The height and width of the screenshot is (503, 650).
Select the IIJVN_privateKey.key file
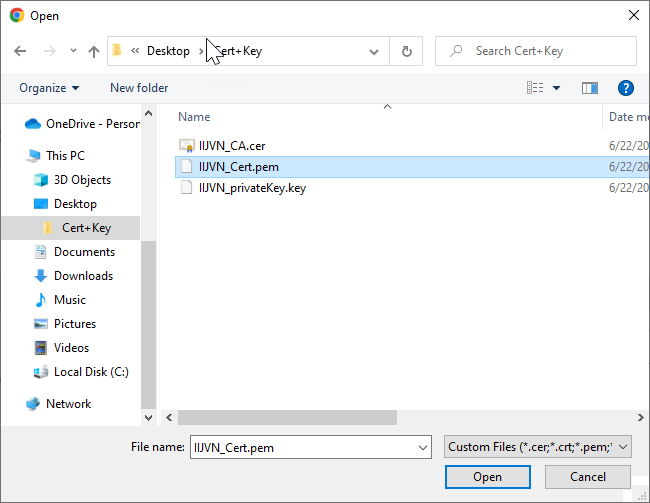(x=251, y=188)
